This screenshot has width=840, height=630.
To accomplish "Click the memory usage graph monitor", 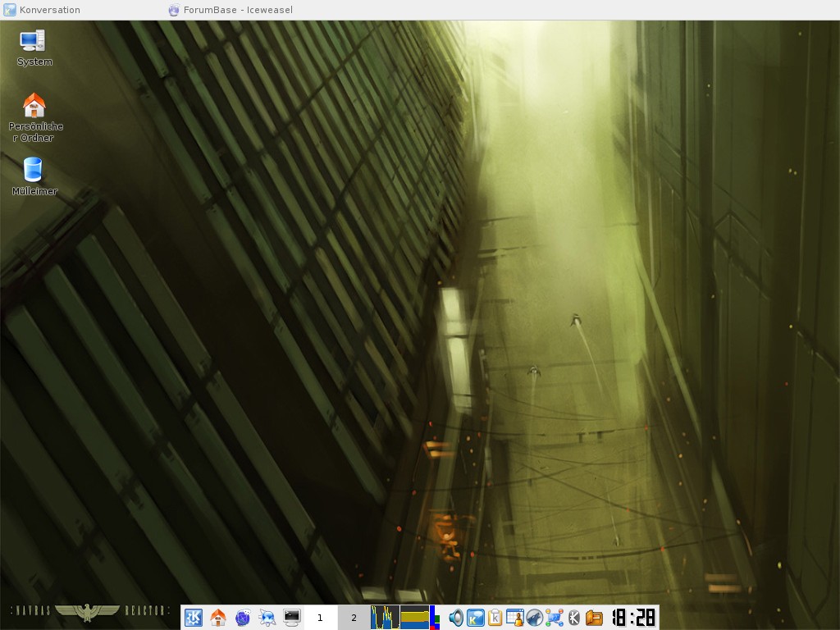I will [x=414, y=618].
